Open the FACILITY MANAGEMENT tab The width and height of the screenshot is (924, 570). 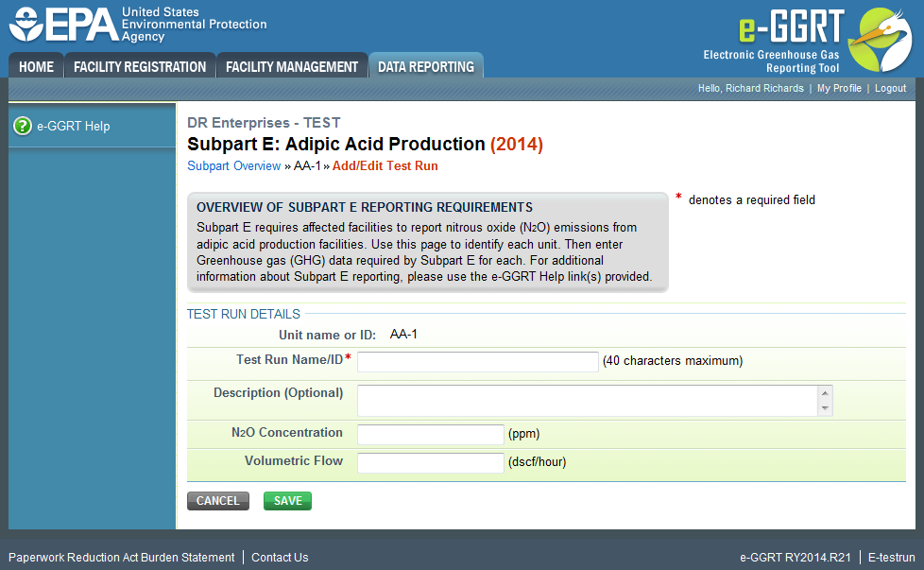pos(292,66)
